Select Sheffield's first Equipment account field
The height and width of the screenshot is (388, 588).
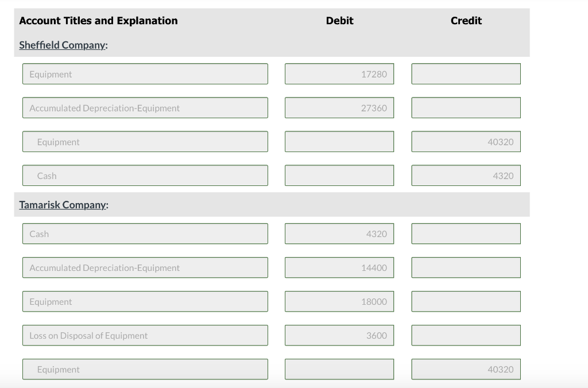pyautogui.click(x=145, y=74)
